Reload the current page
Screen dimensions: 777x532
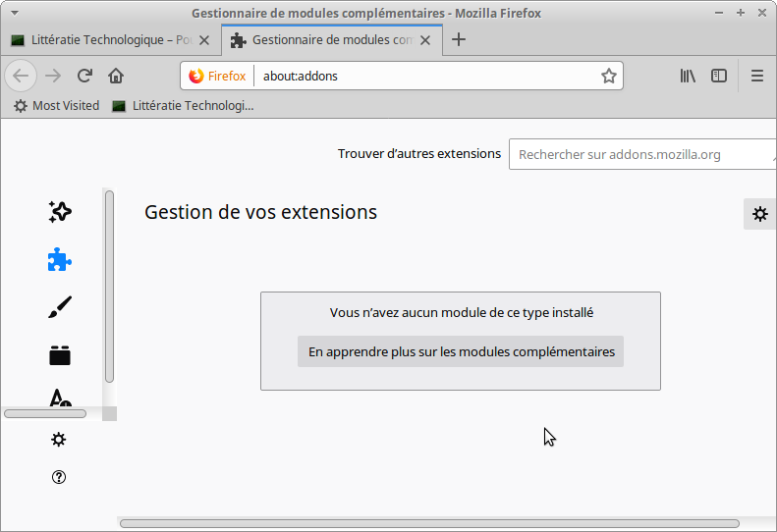[84, 76]
